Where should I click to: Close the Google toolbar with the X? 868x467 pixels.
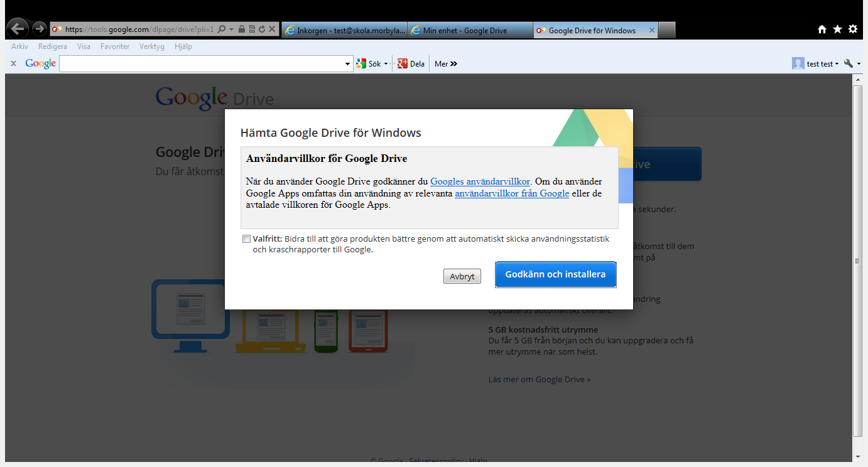14,63
